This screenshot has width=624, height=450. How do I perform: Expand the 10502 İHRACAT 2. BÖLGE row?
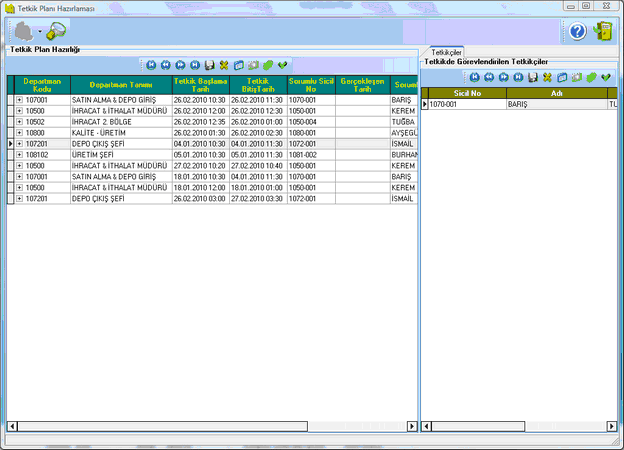(x=20, y=122)
